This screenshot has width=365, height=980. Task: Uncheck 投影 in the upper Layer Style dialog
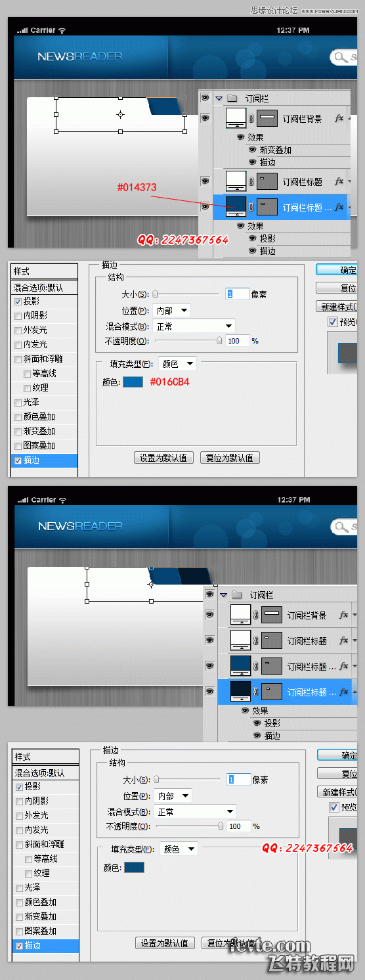[18, 301]
